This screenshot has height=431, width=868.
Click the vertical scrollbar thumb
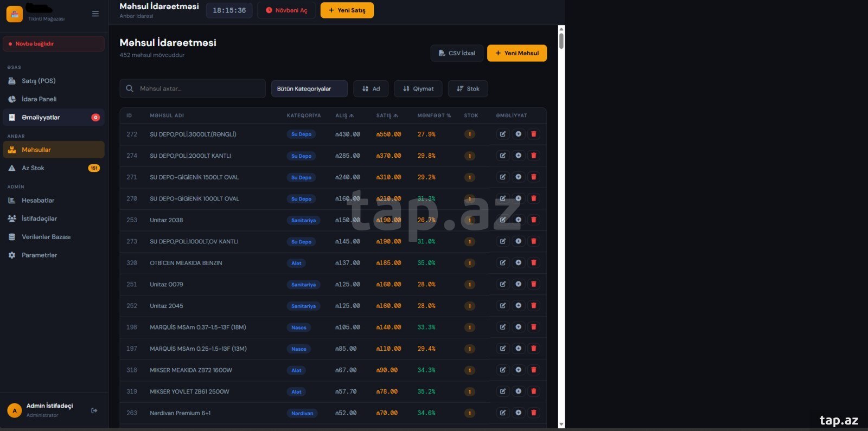pos(561,41)
